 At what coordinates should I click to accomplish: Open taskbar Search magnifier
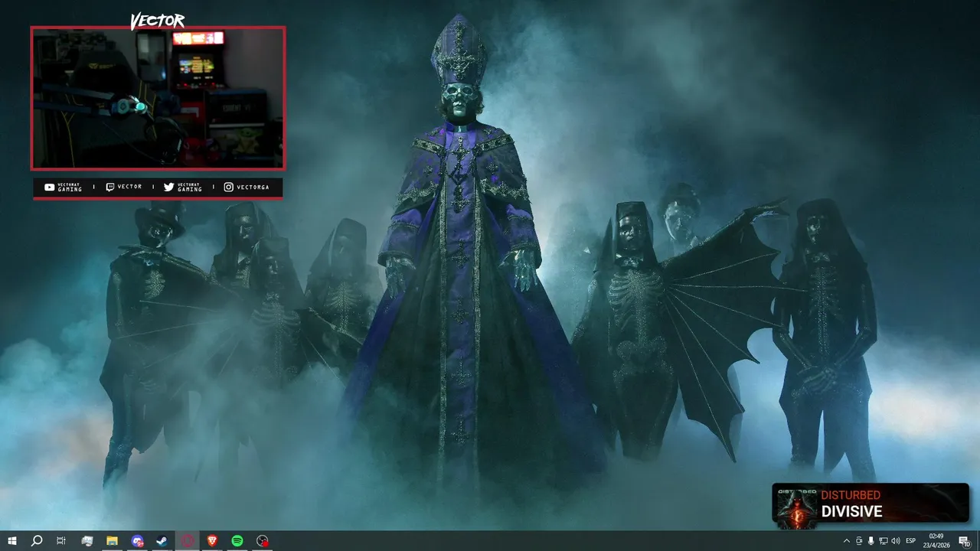(36, 541)
